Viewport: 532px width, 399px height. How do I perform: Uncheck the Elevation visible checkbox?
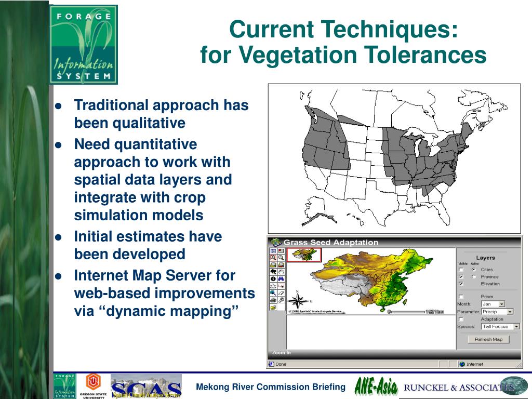coord(461,284)
